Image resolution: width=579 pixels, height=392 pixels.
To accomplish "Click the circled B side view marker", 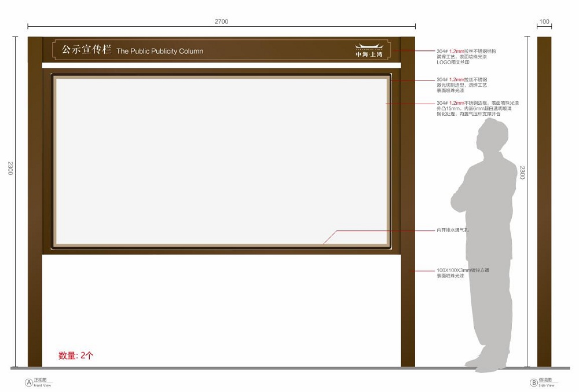I will [x=534, y=382].
